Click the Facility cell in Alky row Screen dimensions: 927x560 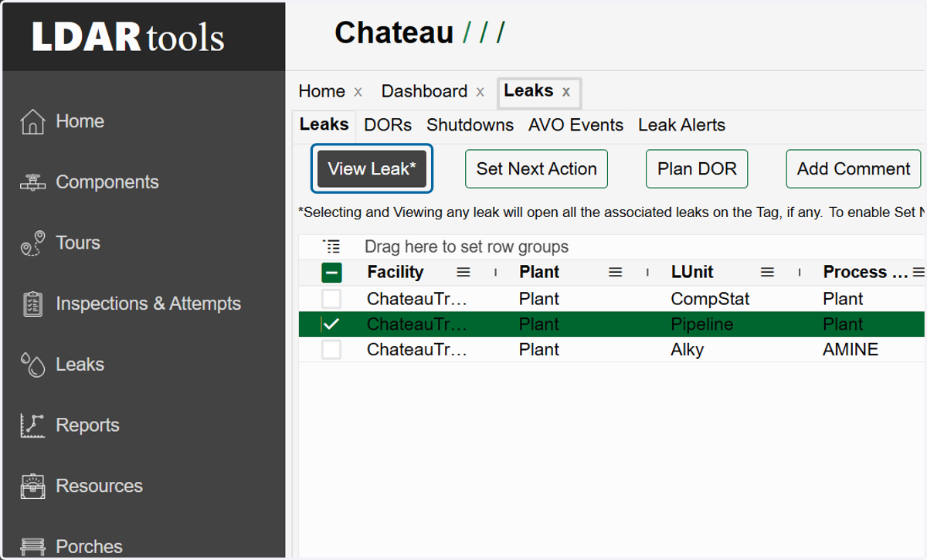pyautogui.click(x=417, y=350)
